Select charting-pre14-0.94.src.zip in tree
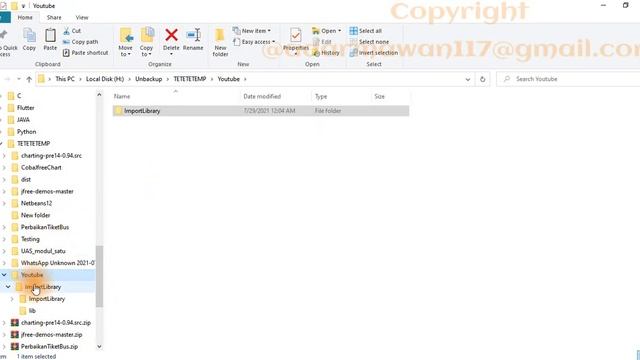Viewport: 640px width, 360px height. (56, 323)
